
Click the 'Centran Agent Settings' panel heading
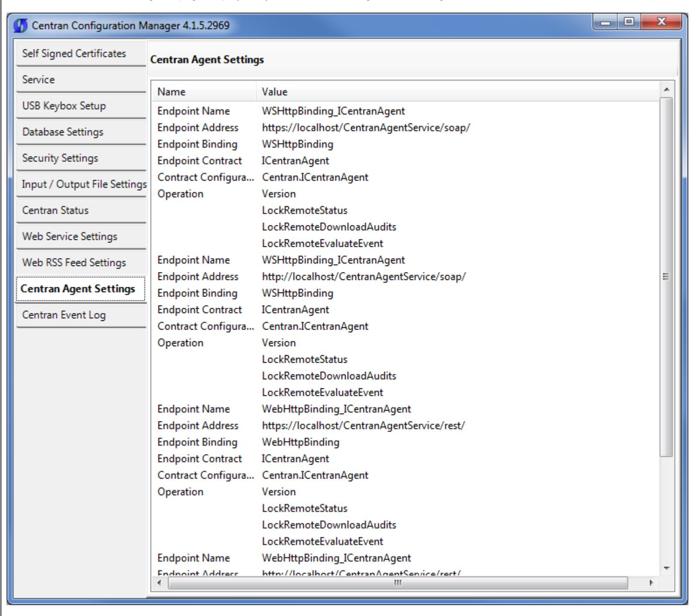[x=207, y=59]
